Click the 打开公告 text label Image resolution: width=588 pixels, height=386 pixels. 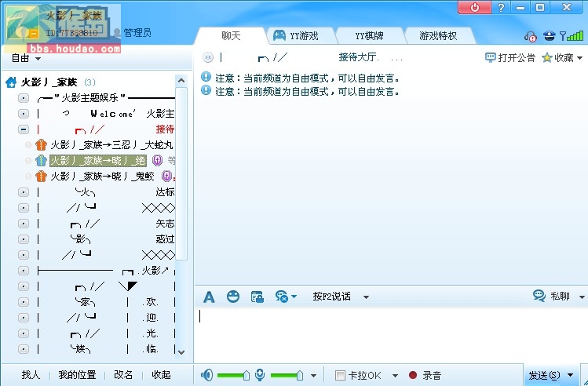point(517,58)
